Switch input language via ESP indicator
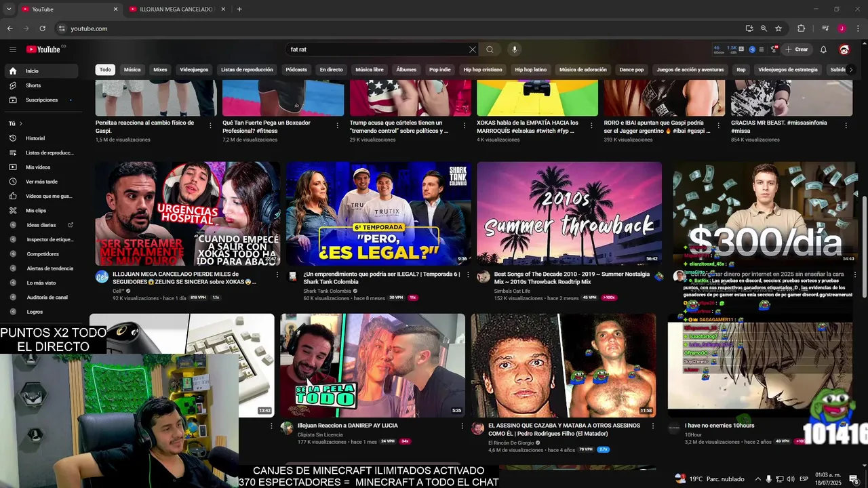This screenshot has width=868, height=488. (x=804, y=479)
